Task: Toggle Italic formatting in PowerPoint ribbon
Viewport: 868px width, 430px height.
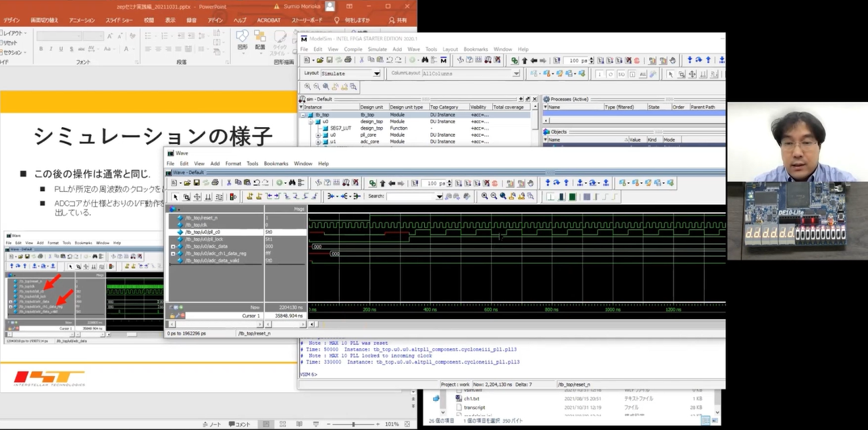Action: click(x=51, y=49)
